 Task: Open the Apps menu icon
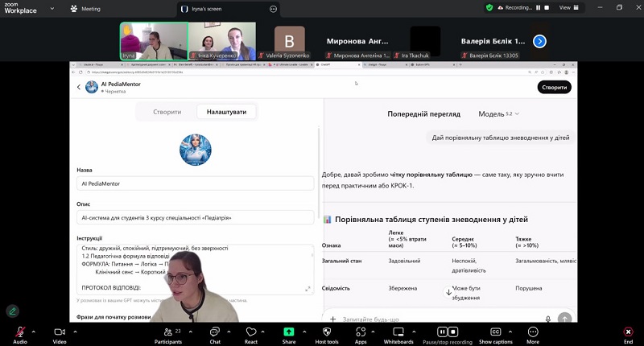[360, 332]
